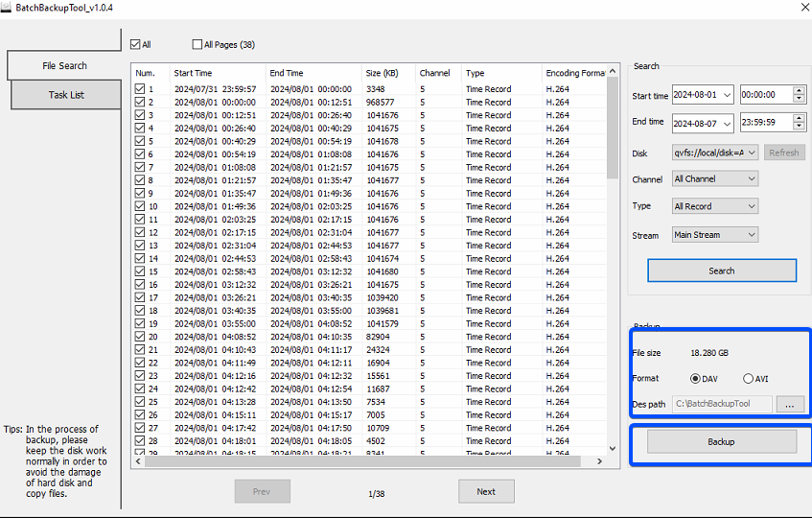
Task: Click the browse (...) button for Des path
Action: [790, 405]
